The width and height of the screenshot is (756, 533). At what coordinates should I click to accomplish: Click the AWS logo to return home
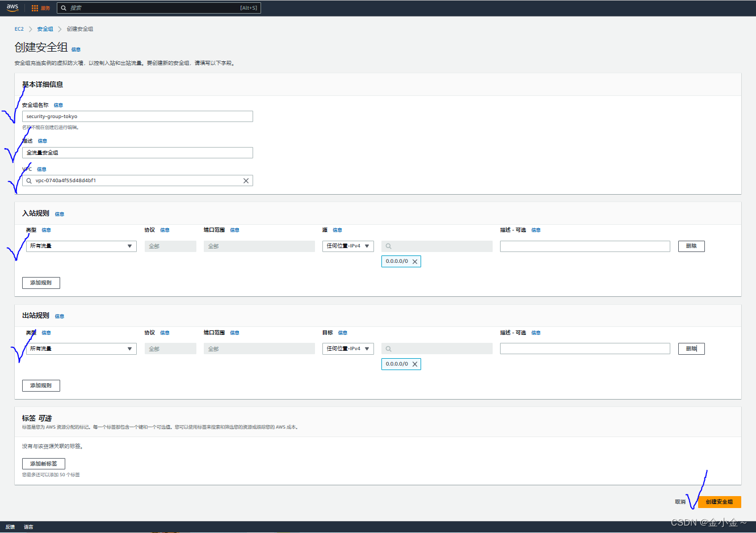pyautogui.click(x=11, y=7)
